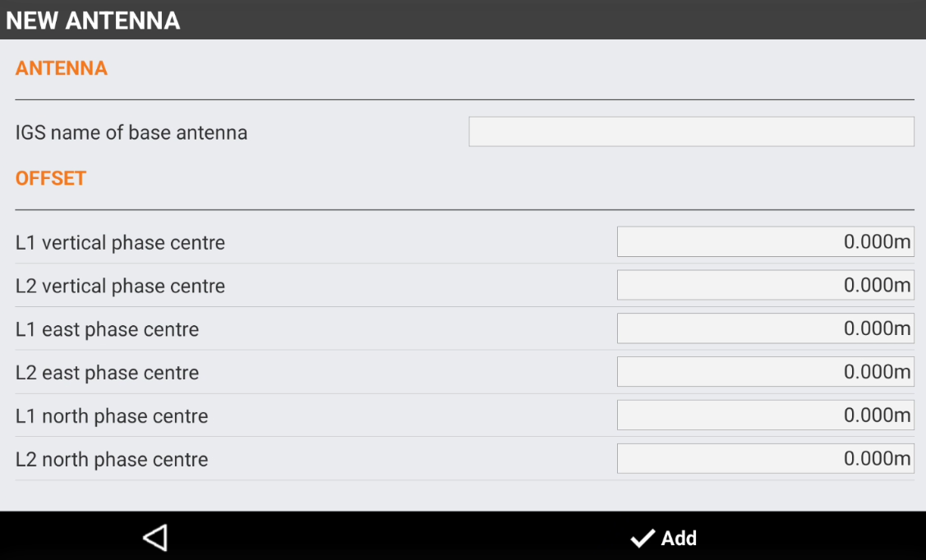
Task: Select the L2 east phase centre field
Action: [x=765, y=372]
